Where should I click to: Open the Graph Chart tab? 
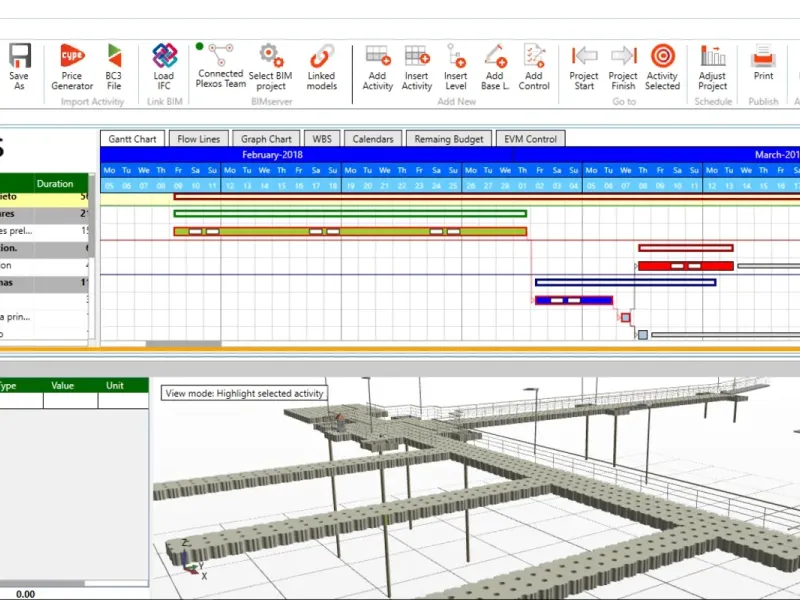click(266, 139)
